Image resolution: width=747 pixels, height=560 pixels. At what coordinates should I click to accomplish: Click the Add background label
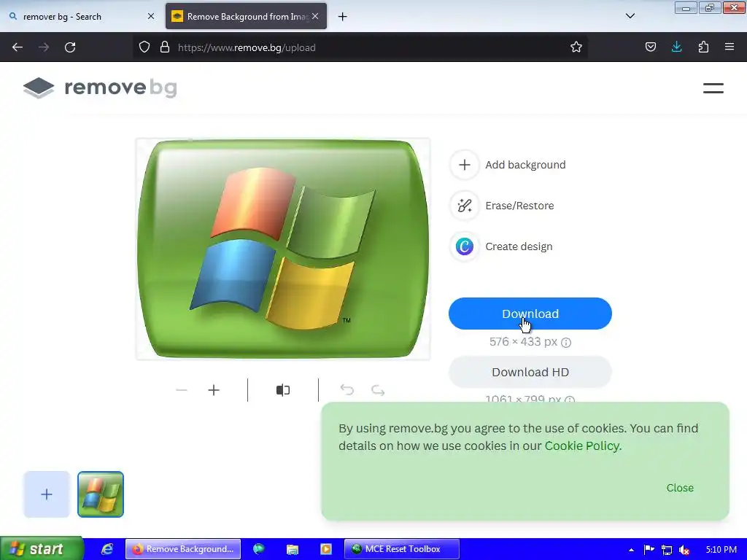(x=525, y=165)
